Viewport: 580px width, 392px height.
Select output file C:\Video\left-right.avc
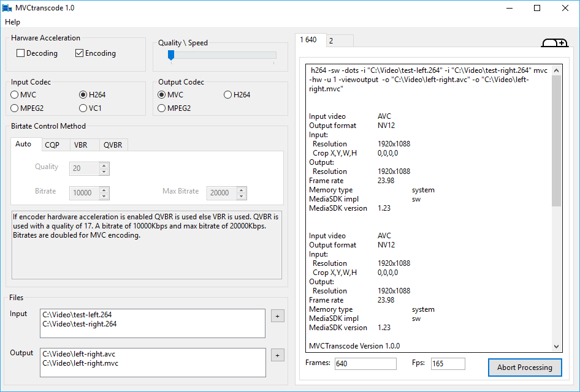point(79,354)
